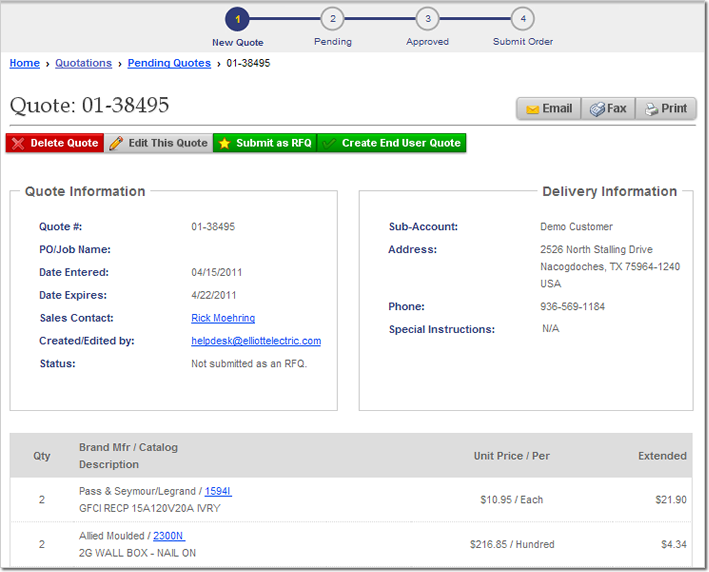Select step 2 Pending circle
Image resolution: width=709 pixels, height=572 pixels.
[333, 19]
